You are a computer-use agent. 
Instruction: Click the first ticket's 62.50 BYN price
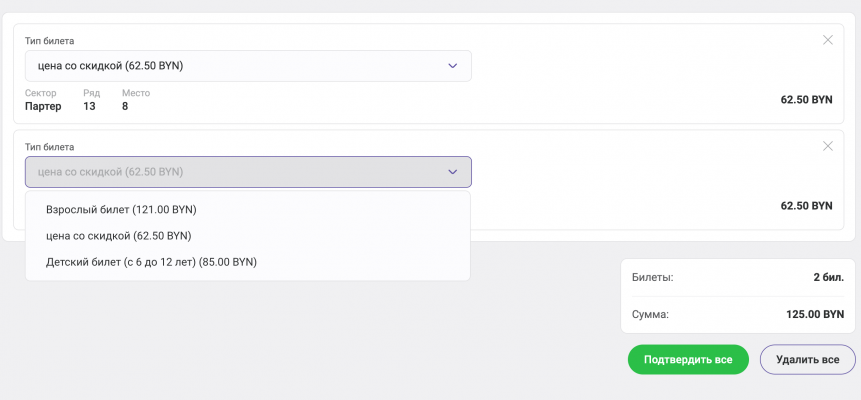click(806, 100)
